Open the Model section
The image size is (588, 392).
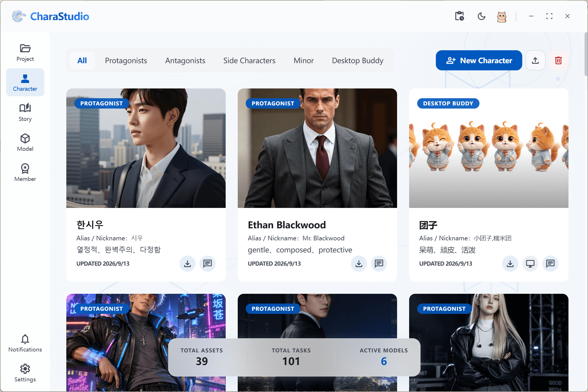(25, 142)
